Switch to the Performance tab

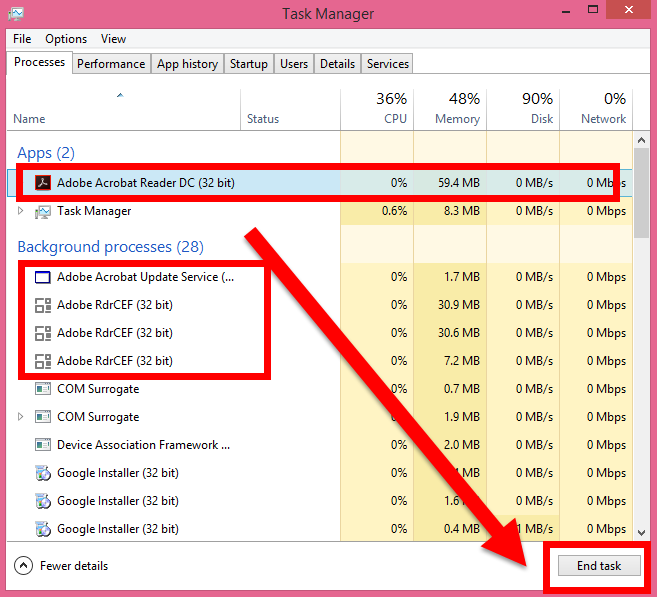point(111,64)
